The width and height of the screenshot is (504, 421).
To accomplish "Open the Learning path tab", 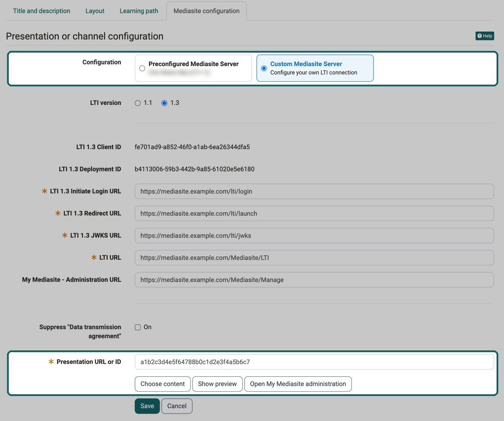I will (139, 11).
